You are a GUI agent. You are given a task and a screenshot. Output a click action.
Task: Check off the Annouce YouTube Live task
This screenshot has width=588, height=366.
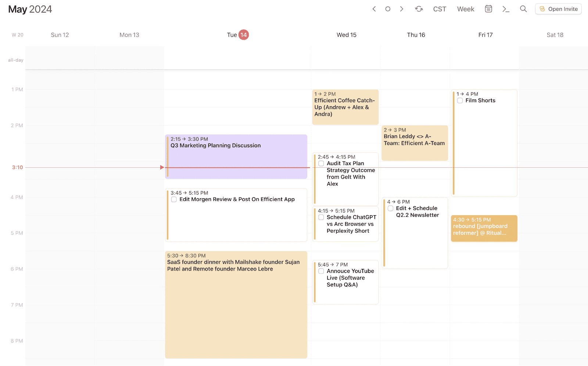(x=321, y=271)
